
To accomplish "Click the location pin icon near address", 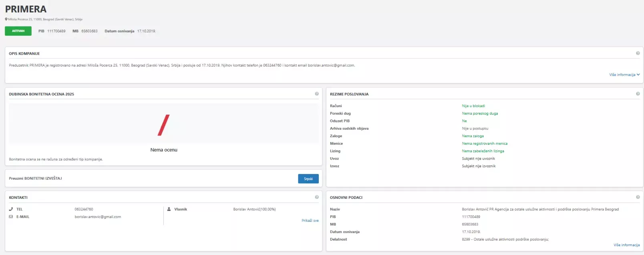I will click(6, 19).
